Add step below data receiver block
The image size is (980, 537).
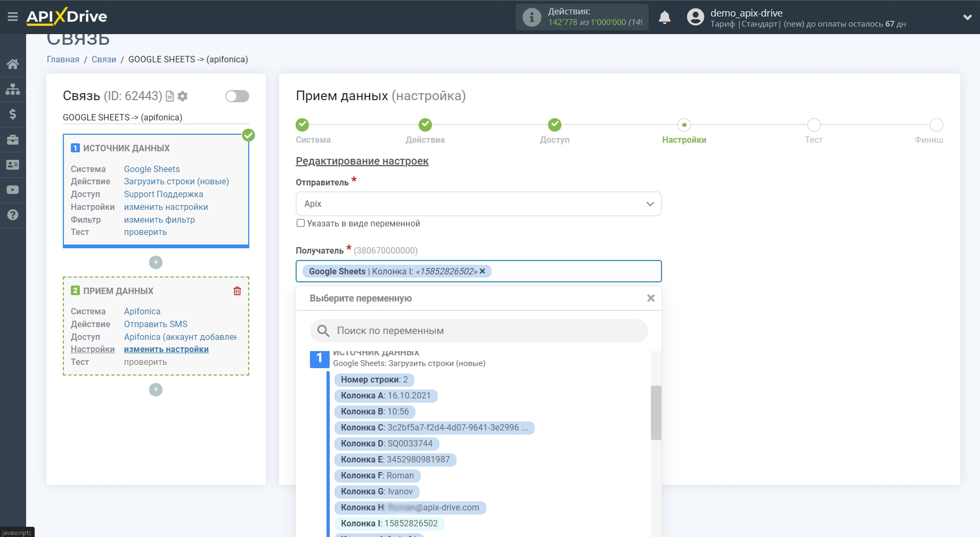click(x=156, y=389)
